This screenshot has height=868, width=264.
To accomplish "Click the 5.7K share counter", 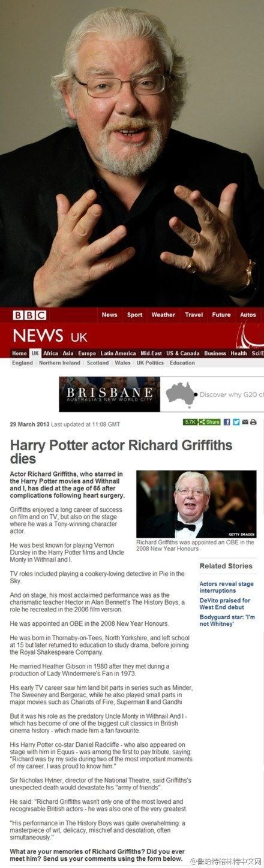I will 190,422.
